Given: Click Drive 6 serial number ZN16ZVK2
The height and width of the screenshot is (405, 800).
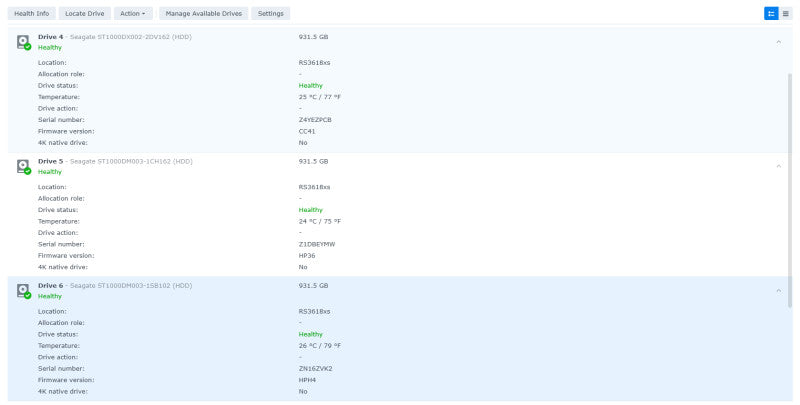Looking at the screenshot, I should (315, 369).
